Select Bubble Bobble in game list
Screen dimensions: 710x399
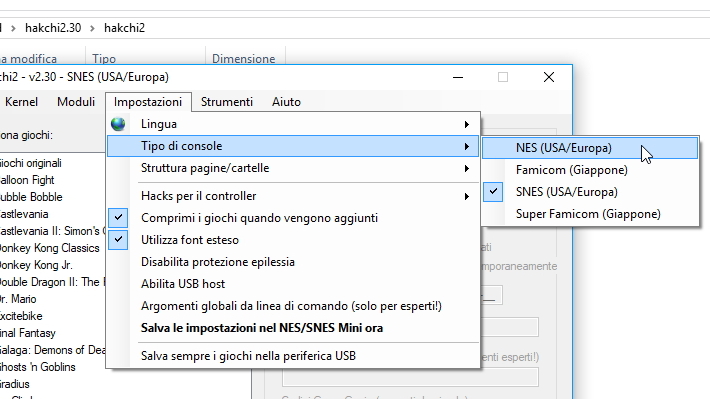click(x=31, y=197)
